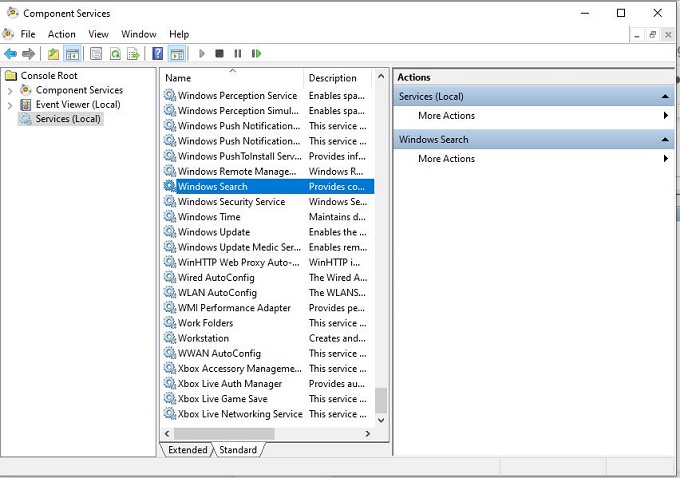Image resolution: width=680 pixels, height=478 pixels.
Task: Open the File menu
Action: (x=28, y=34)
